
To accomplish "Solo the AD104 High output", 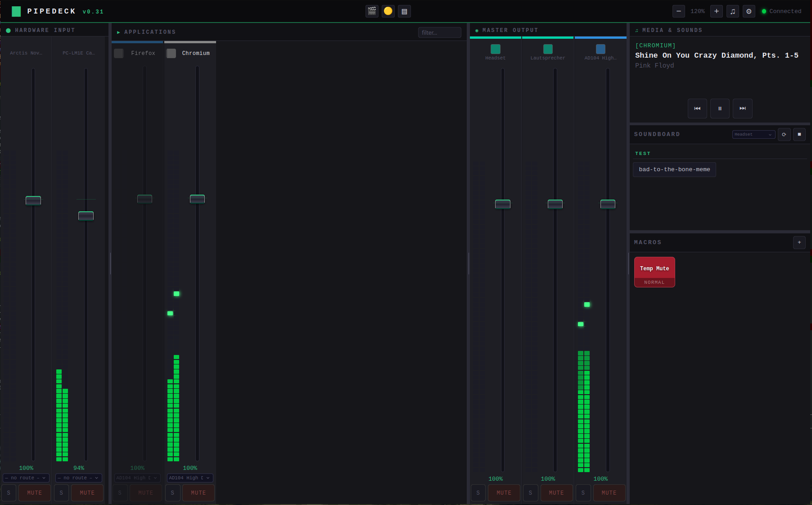I will [x=583, y=493].
